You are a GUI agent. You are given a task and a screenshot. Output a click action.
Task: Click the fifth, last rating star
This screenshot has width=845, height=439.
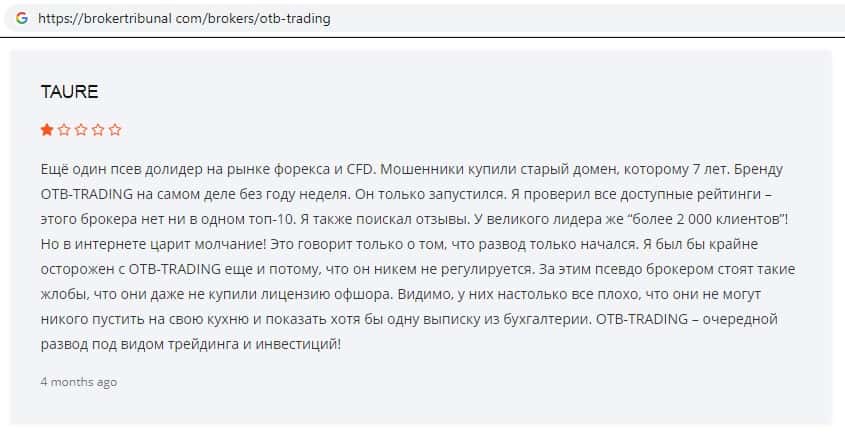pyautogui.click(x=115, y=129)
